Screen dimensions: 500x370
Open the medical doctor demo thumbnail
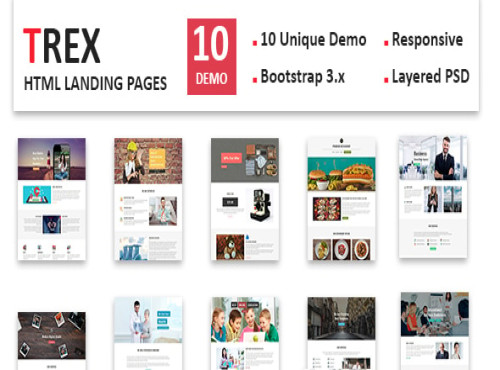tap(148, 333)
